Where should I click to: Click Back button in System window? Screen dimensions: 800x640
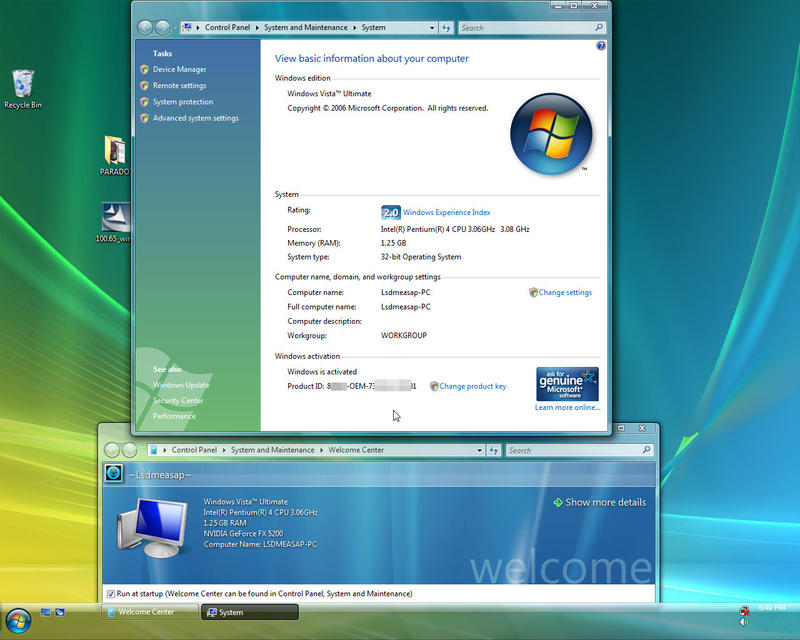(x=145, y=28)
